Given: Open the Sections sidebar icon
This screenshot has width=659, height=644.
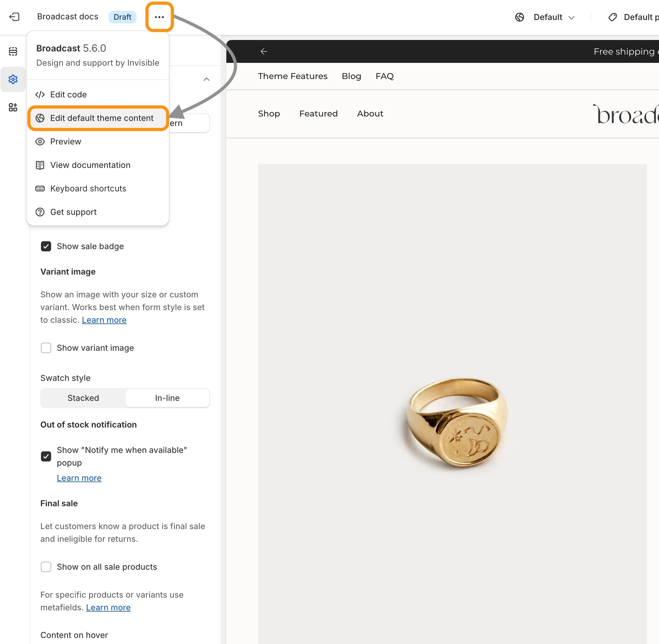Looking at the screenshot, I should tap(13, 51).
